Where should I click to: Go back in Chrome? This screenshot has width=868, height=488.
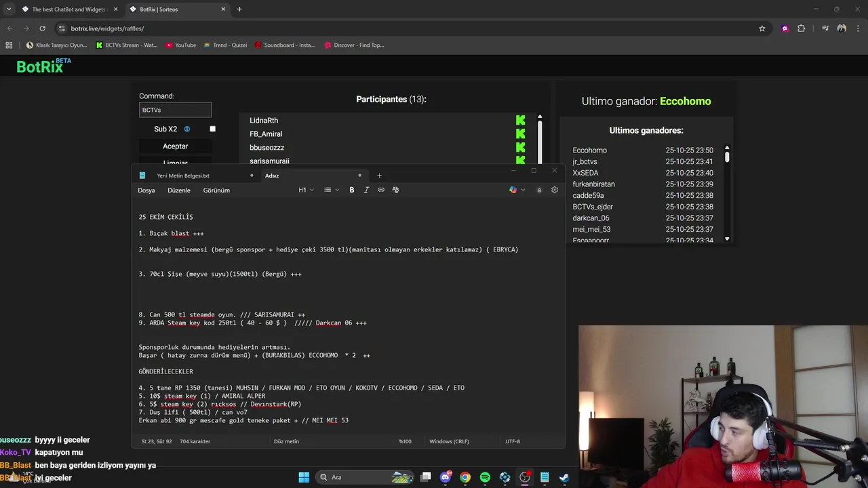click(x=9, y=28)
